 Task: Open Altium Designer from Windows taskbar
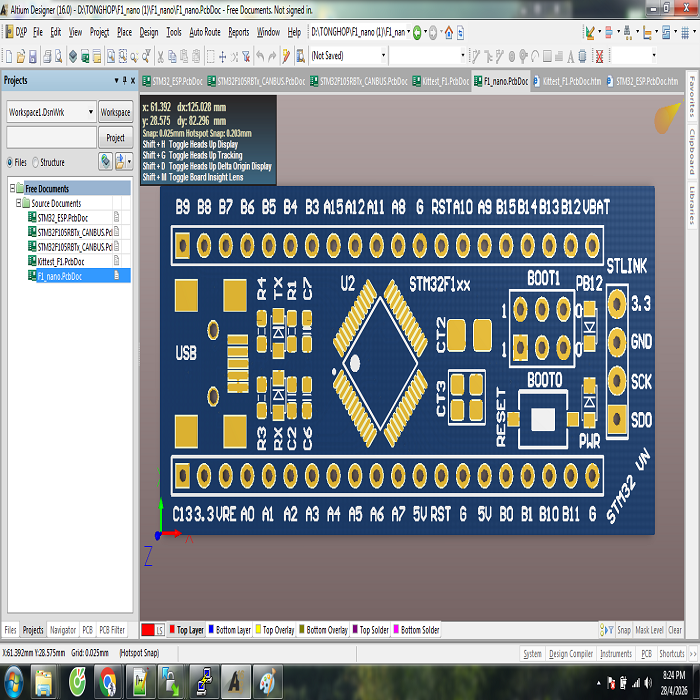(235, 682)
